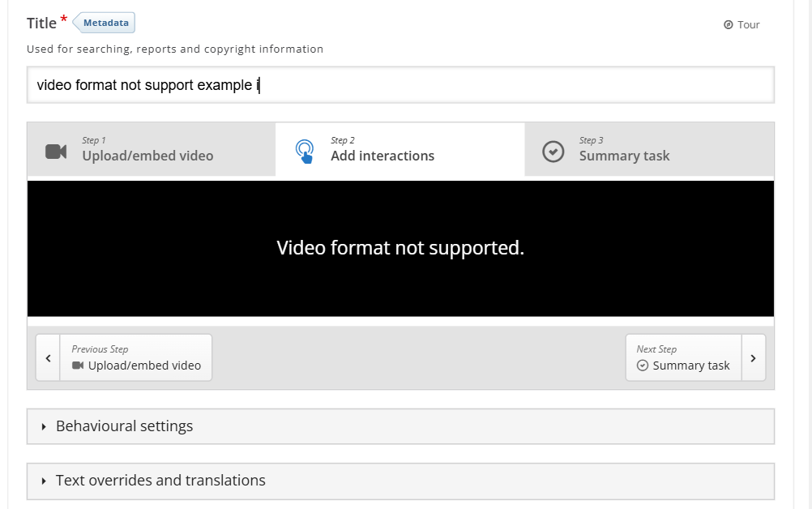Image resolution: width=812 pixels, height=509 pixels.
Task: Click the touch pointer icon in Step 2
Action: click(305, 152)
